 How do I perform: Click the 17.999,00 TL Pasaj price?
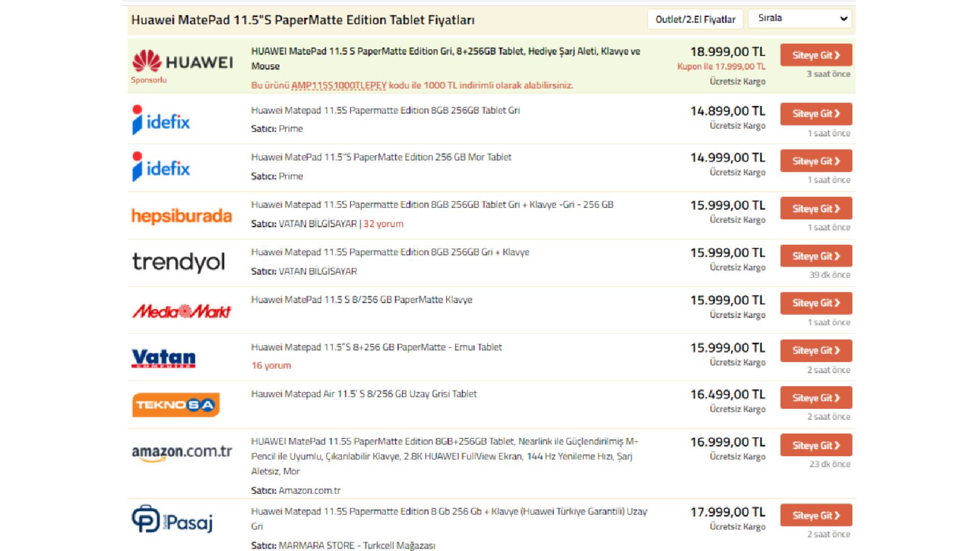pyautogui.click(x=728, y=512)
